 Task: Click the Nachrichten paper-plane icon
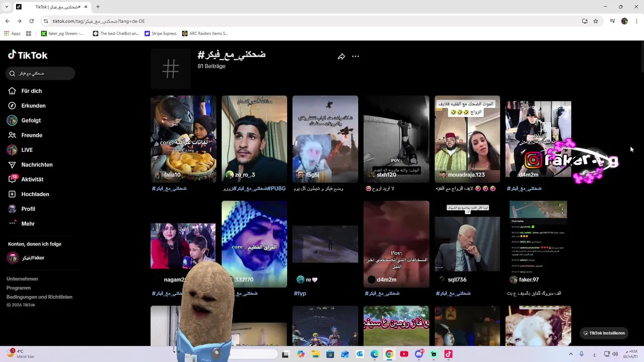pyautogui.click(x=12, y=164)
